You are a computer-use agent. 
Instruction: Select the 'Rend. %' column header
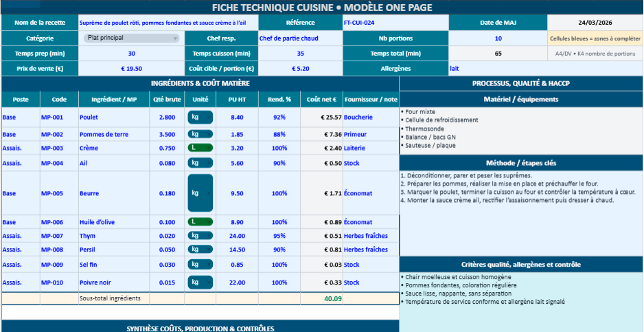pyautogui.click(x=279, y=100)
